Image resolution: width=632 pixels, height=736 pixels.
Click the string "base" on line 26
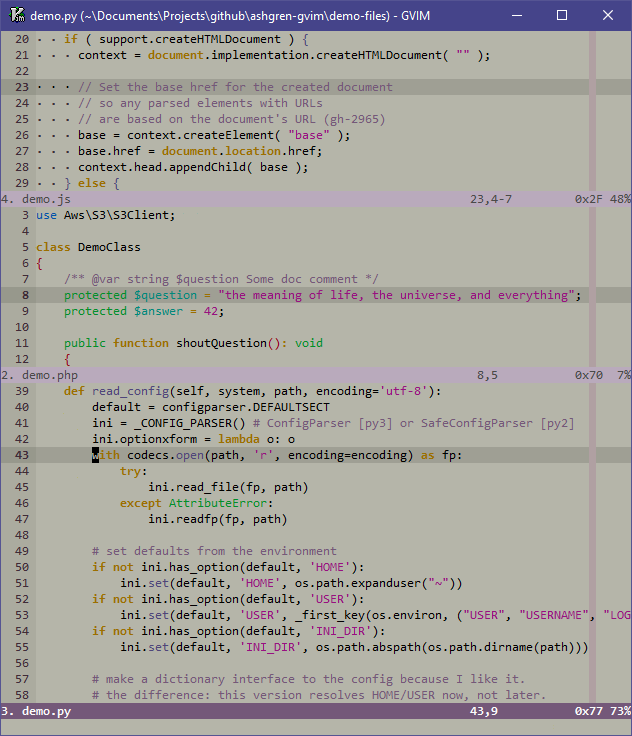309,135
